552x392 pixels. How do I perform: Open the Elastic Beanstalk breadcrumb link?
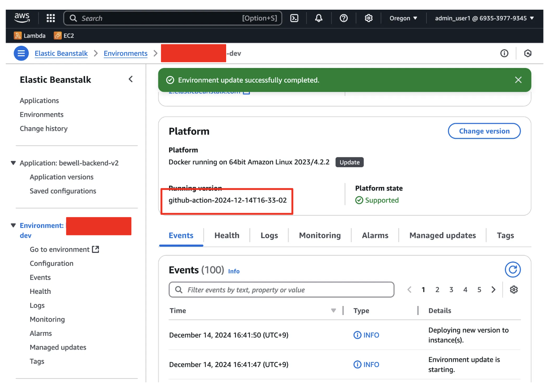coord(61,53)
